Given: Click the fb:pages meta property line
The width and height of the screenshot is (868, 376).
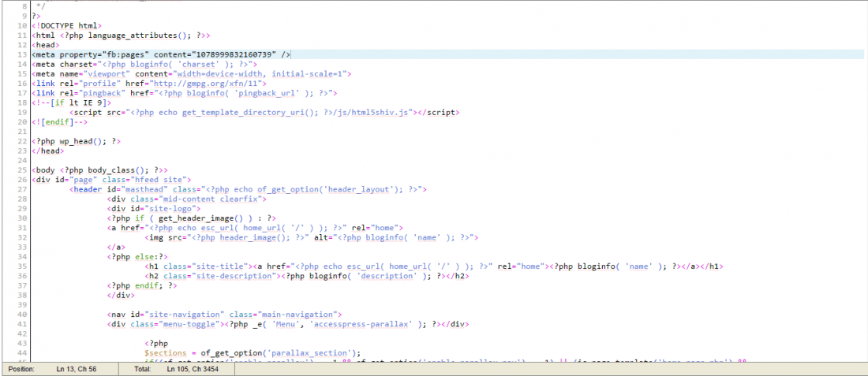Looking at the screenshot, I should (161, 54).
